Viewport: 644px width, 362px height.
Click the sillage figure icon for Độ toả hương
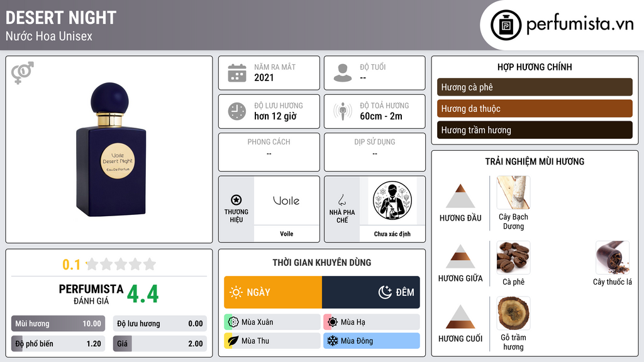pos(343,111)
